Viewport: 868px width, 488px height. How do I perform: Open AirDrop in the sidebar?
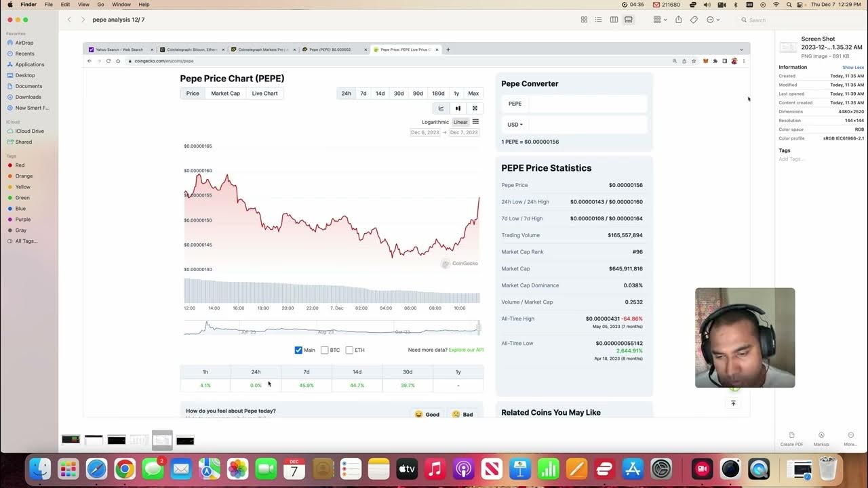(24, 43)
